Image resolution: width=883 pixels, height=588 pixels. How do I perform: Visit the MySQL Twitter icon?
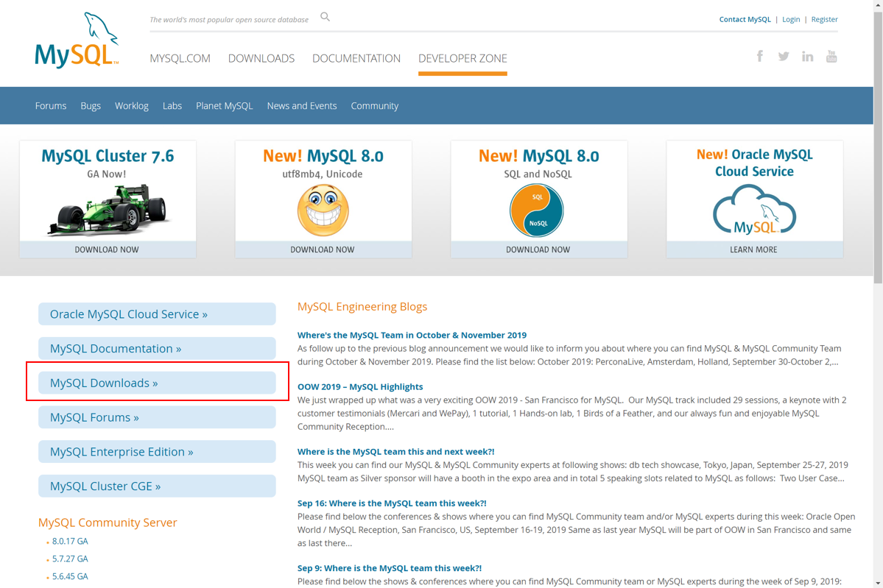[x=784, y=56]
